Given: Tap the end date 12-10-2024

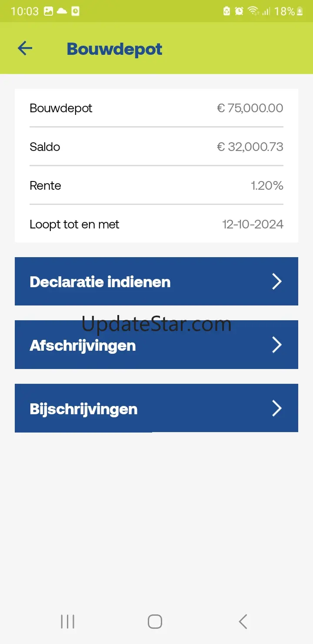Looking at the screenshot, I should pos(253,225).
